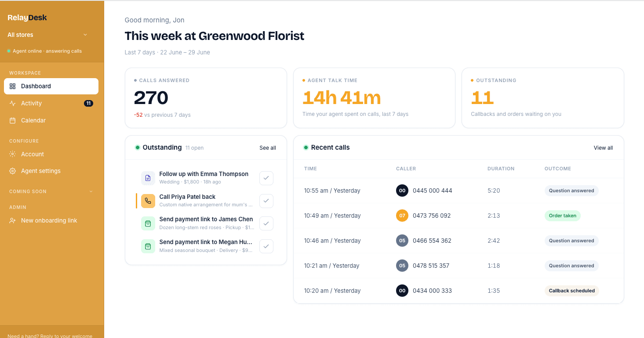
Task: Click the 05 avatar for 0466 554 362
Action: 402,241
